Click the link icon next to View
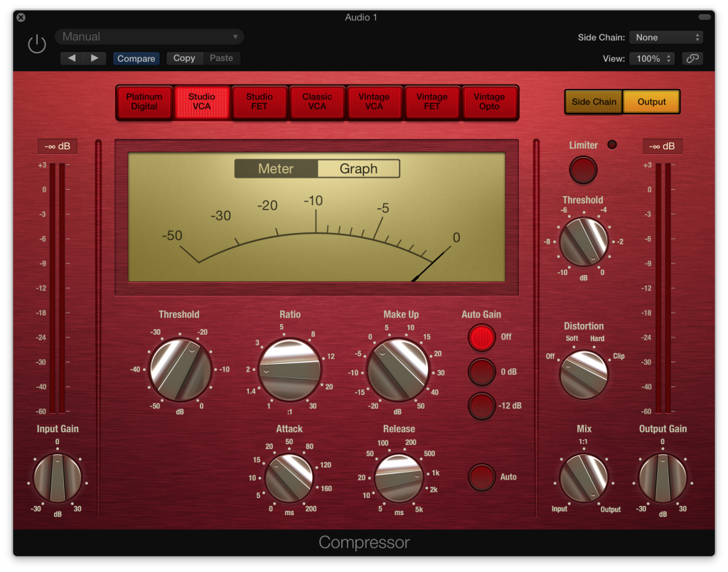This screenshot has width=728, height=572. coord(692,59)
